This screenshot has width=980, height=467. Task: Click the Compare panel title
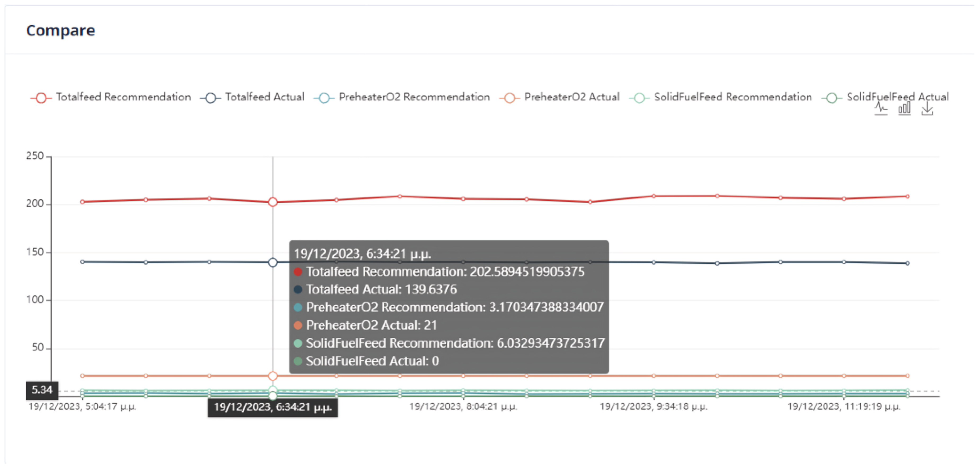tap(60, 30)
